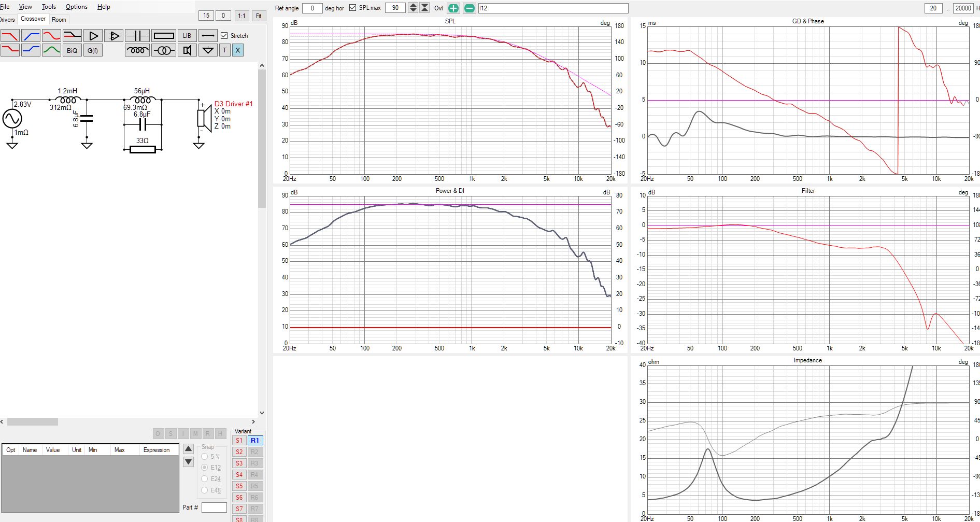Select the E24 snap radio button

(205, 479)
